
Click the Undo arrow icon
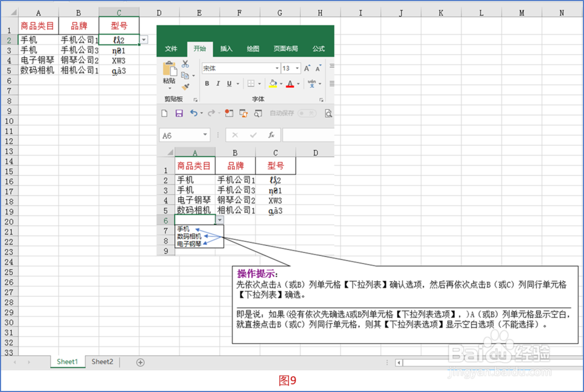[195, 113]
